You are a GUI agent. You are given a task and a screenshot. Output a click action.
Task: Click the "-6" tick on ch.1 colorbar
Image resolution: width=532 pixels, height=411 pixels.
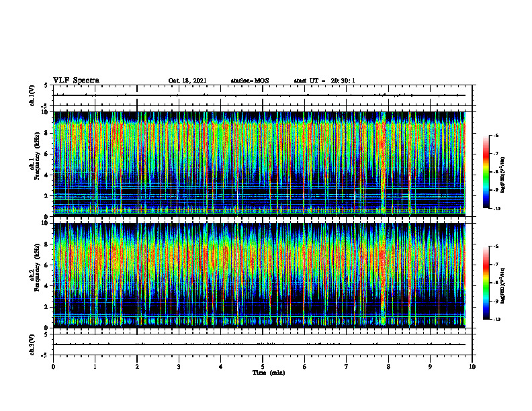pyautogui.click(x=496, y=136)
